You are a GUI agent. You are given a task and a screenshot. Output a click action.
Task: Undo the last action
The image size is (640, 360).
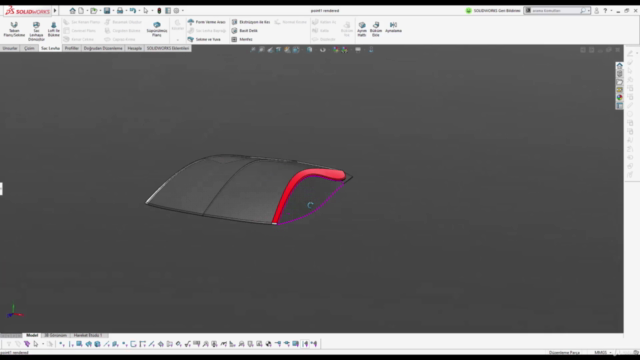click(133, 11)
